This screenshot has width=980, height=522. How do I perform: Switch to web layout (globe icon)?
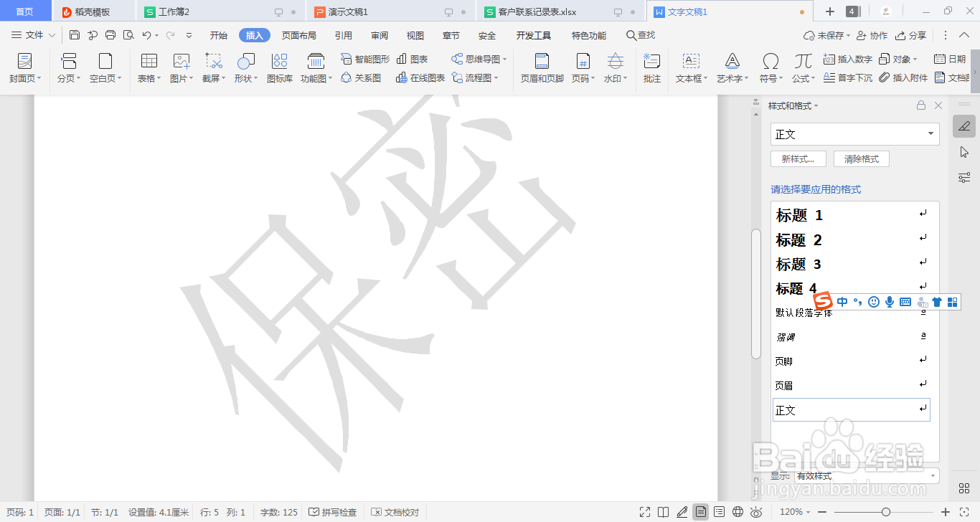coord(738,512)
